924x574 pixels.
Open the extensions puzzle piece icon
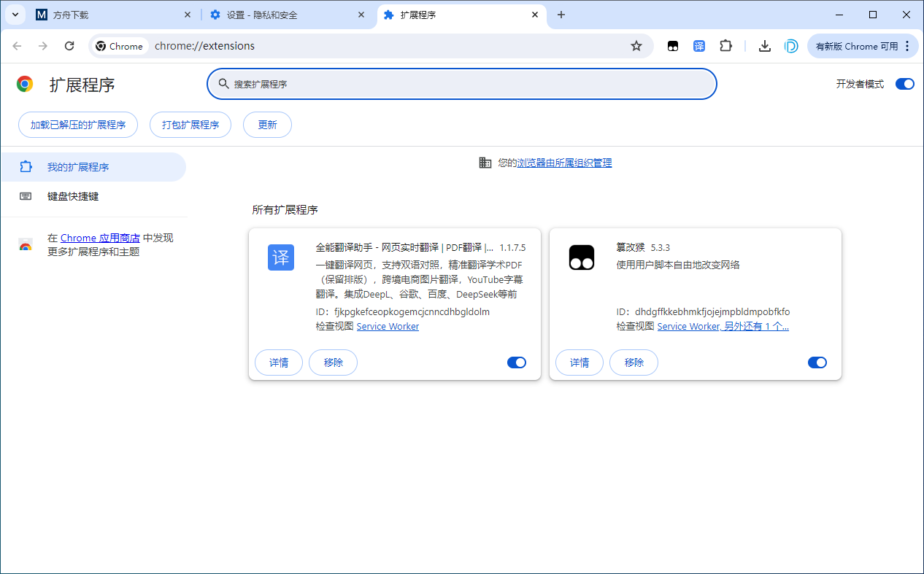pyautogui.click(x=725, y=46)
